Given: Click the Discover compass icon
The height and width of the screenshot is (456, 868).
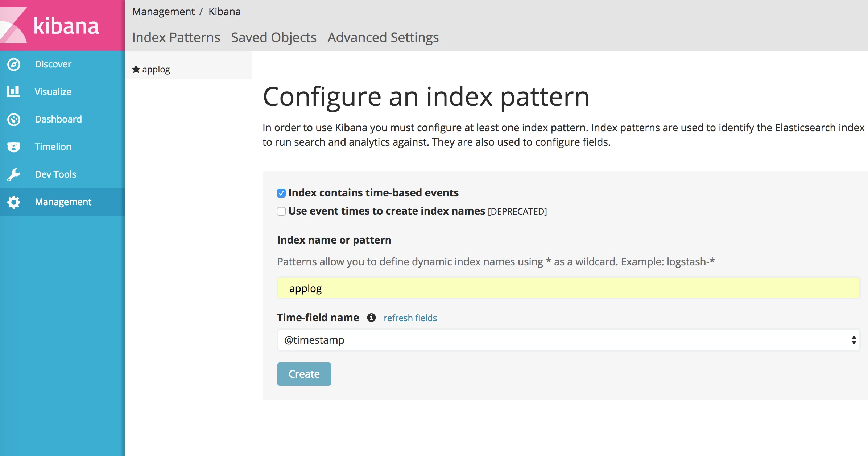Looking at the screenshot, I should 14,65.
